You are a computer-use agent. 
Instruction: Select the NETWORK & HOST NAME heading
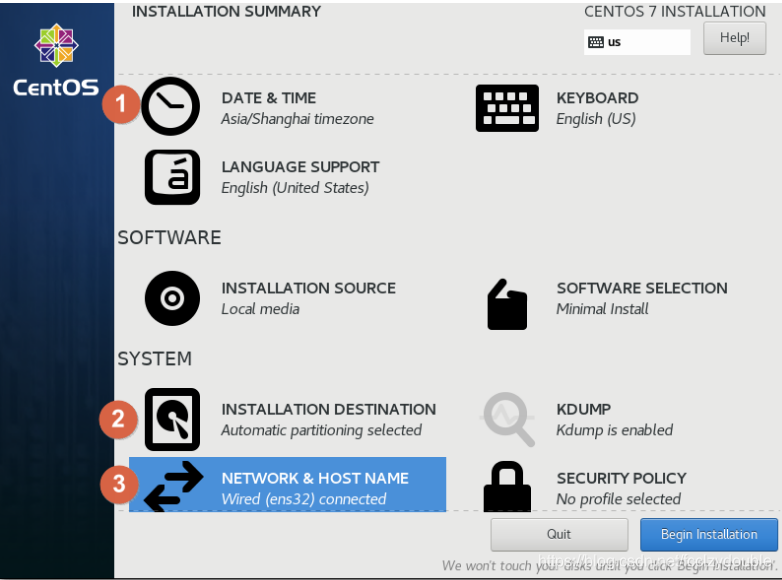click(x=315, y=478)
